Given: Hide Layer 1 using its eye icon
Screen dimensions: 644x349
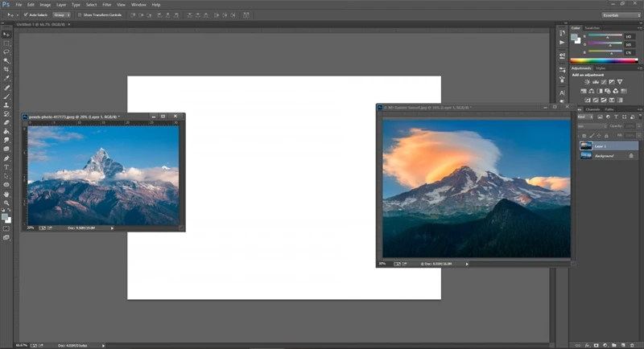Looking at the screenshot, I should tap(575, 146).
